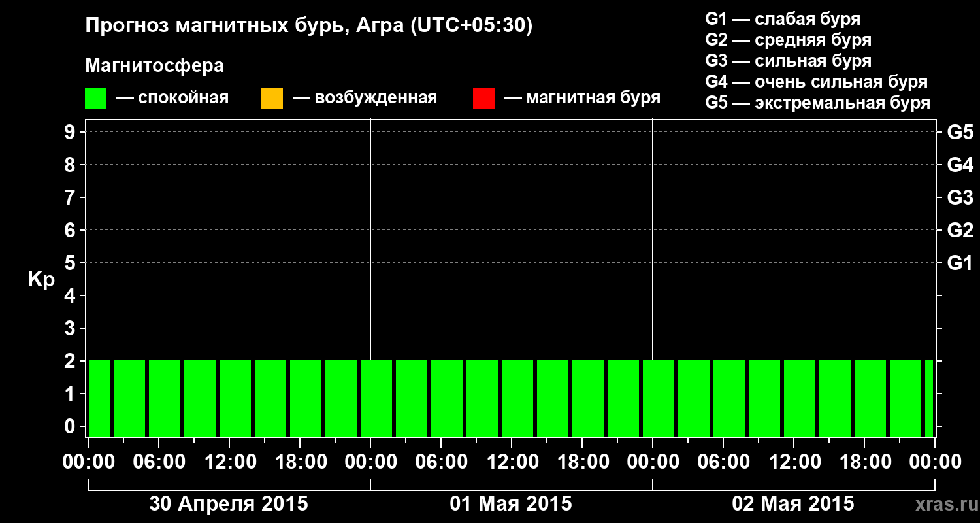This screenshot has width=980, height=523.
Task: Click the orange 'возбужденная' legend swatch
Action: [272, 99]
